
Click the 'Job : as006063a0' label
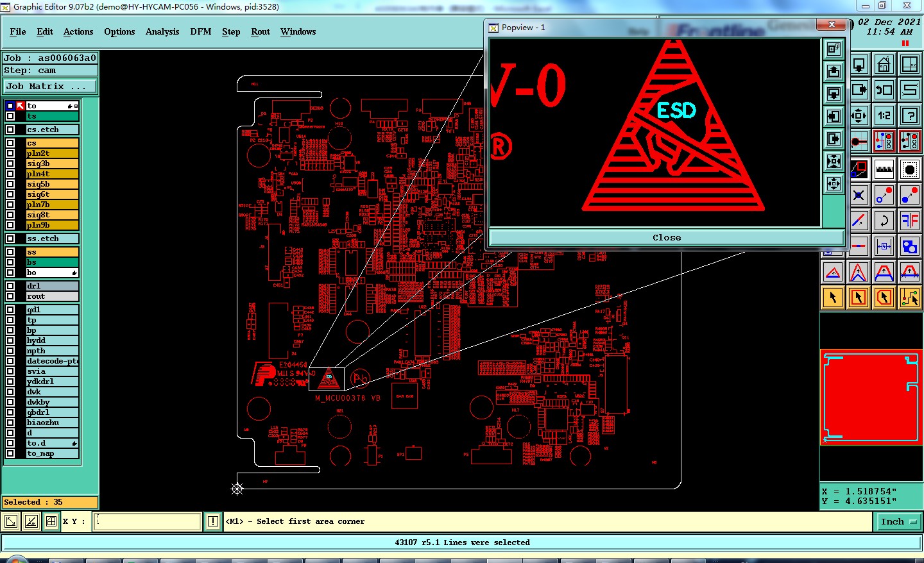[50, 58]
